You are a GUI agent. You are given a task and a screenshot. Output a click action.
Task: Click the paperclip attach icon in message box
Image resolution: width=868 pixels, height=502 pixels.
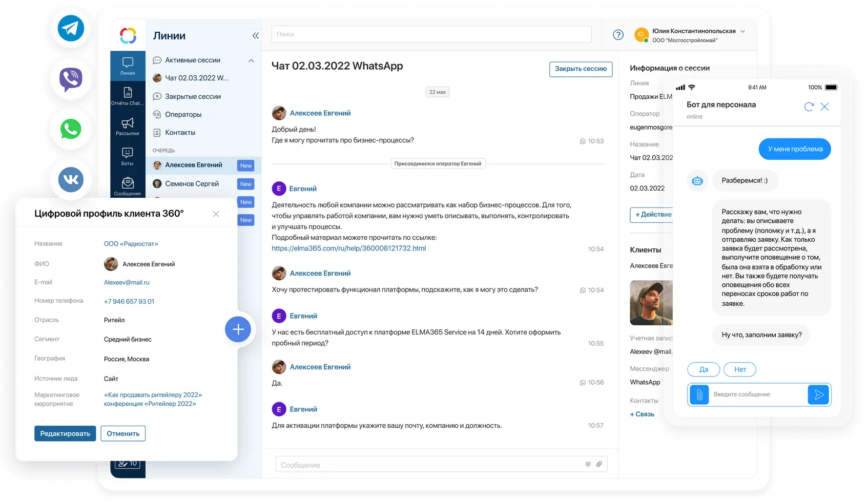click(x=599, y=464)
